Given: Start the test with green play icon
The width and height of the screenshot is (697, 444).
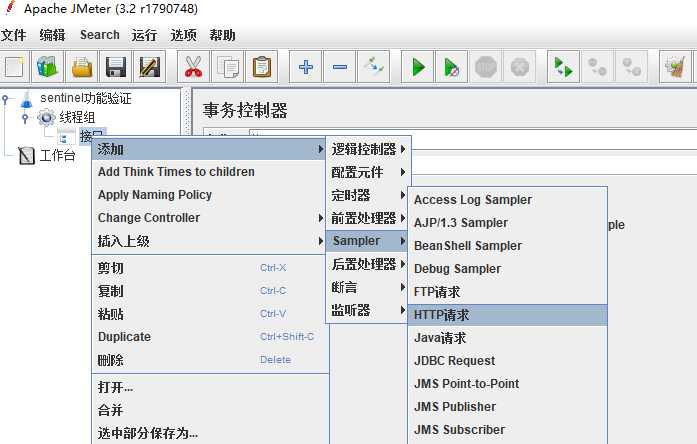Looking at the screenshot, I should tap(418, 67).
